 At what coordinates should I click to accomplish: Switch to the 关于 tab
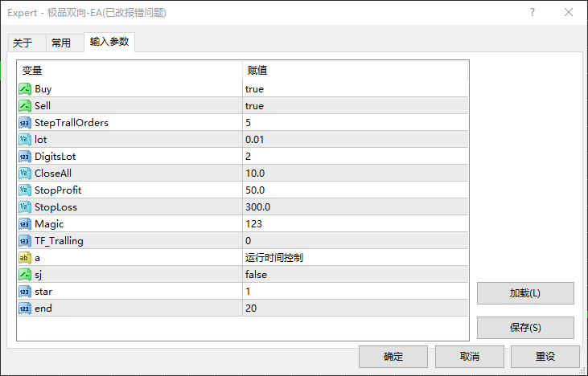pos(23,43)
